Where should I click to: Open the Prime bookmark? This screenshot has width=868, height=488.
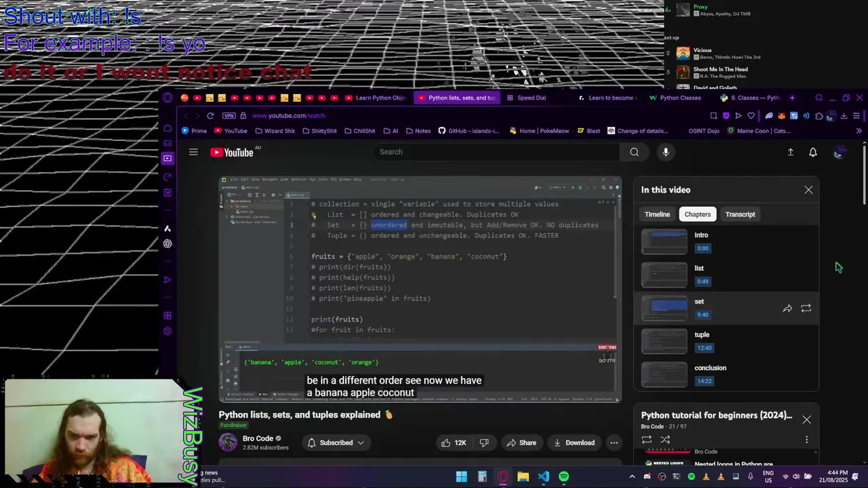(x=194, y=131)
